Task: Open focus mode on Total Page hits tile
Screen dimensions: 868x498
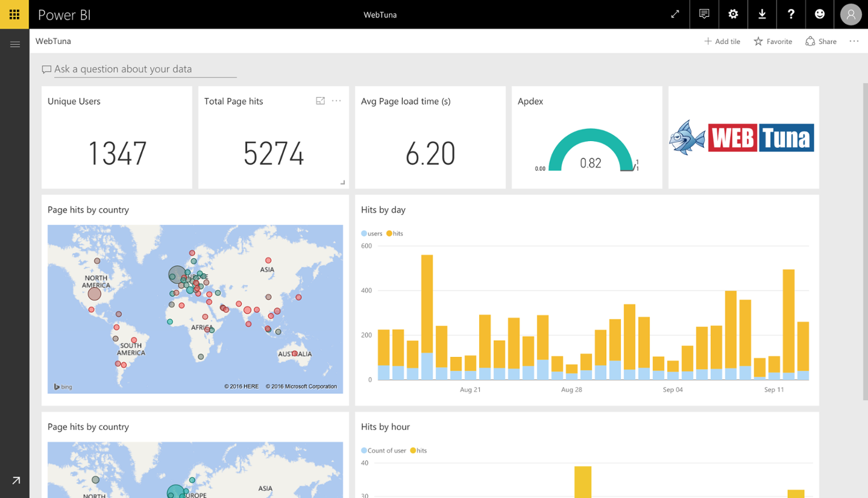Action: point(321,101)
